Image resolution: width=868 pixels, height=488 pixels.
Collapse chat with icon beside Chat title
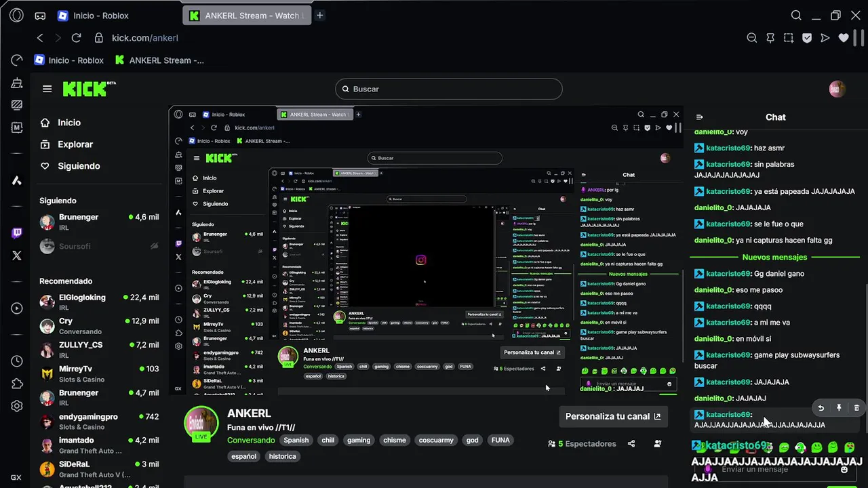[x=700, y=117]
